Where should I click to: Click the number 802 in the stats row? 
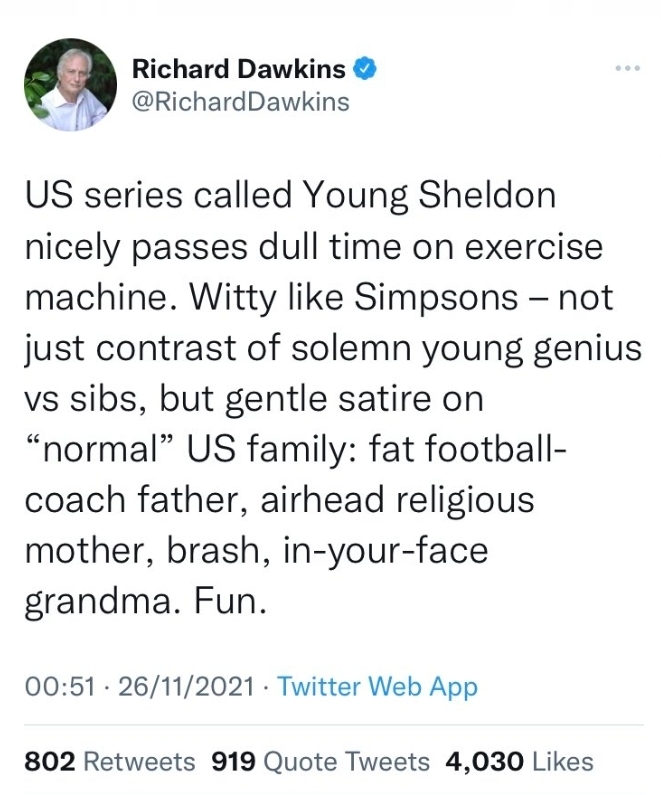pyautogui.click(x=50, y=762)
